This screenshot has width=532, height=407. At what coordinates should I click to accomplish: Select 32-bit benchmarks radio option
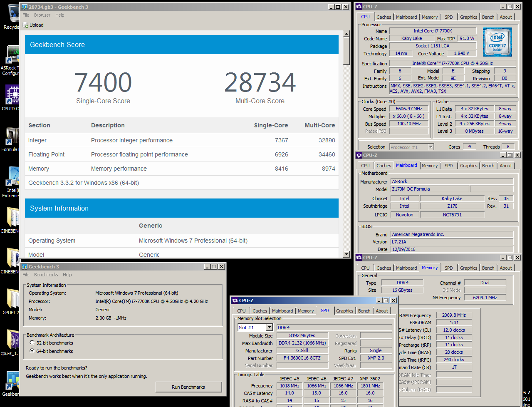(x=32, y=343)
